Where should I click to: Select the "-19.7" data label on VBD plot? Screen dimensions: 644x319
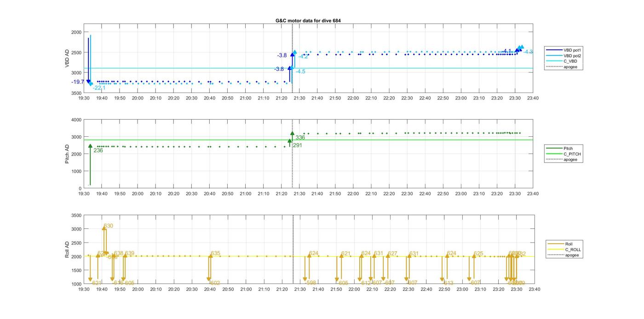coord(78,82)
